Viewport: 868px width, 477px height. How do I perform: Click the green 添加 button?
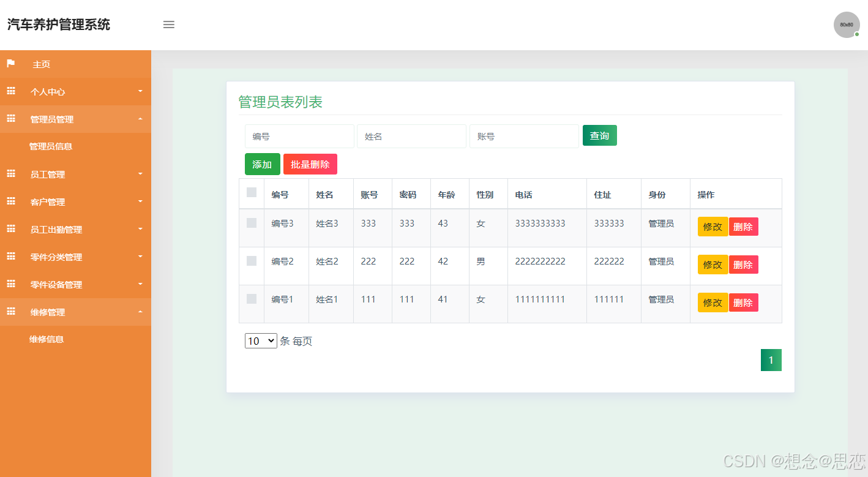pos(263,164)
